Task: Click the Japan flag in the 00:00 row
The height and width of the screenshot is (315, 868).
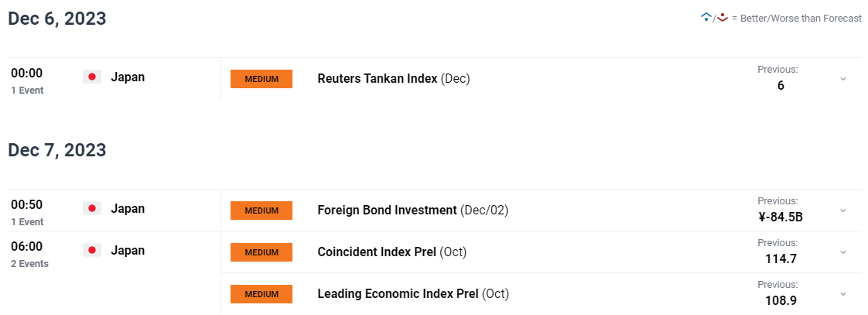Action: pyautogui.click(x=92, y=77)
